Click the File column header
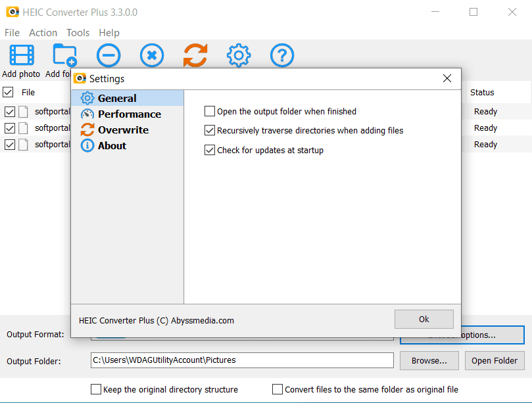Screen dimensions: 532x403 28,92
